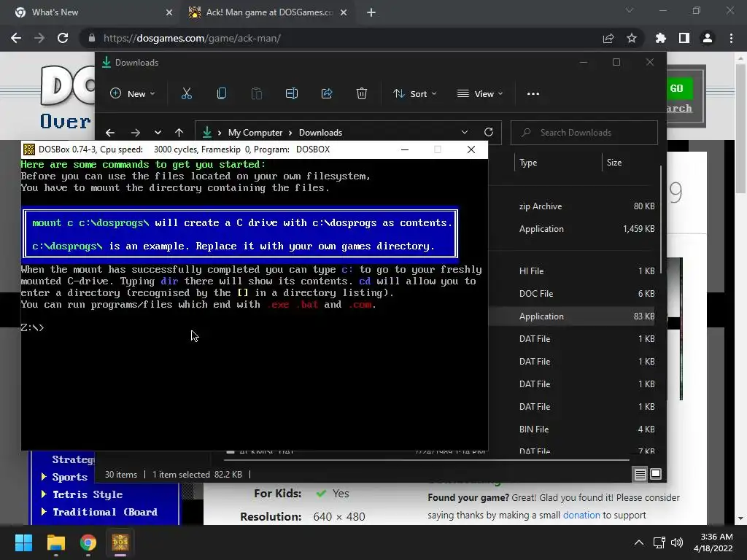The width and height of the screenshot is (747, 560).
Task: Click the Share icon in Downloads toolbar
Action: coord(327,94)
